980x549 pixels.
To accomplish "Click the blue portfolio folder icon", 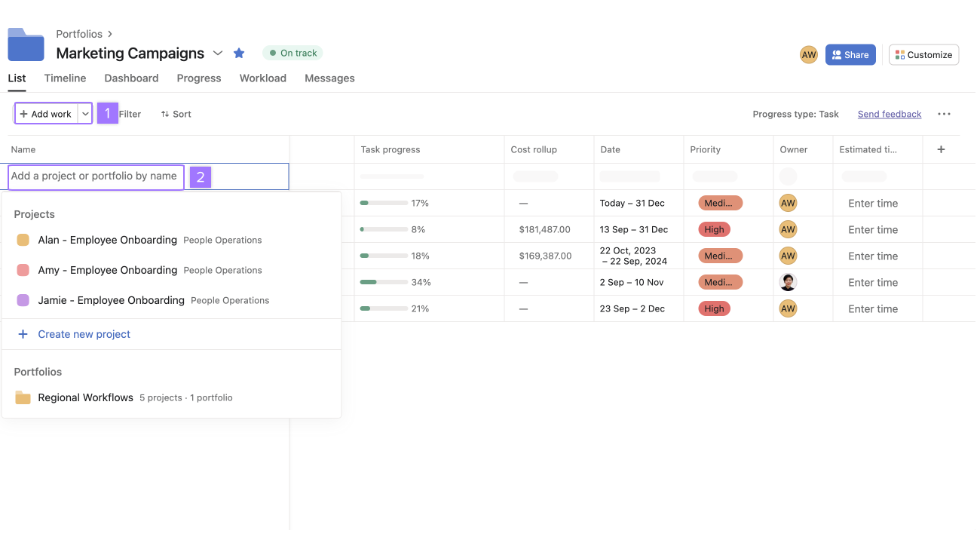I will 26,44.
